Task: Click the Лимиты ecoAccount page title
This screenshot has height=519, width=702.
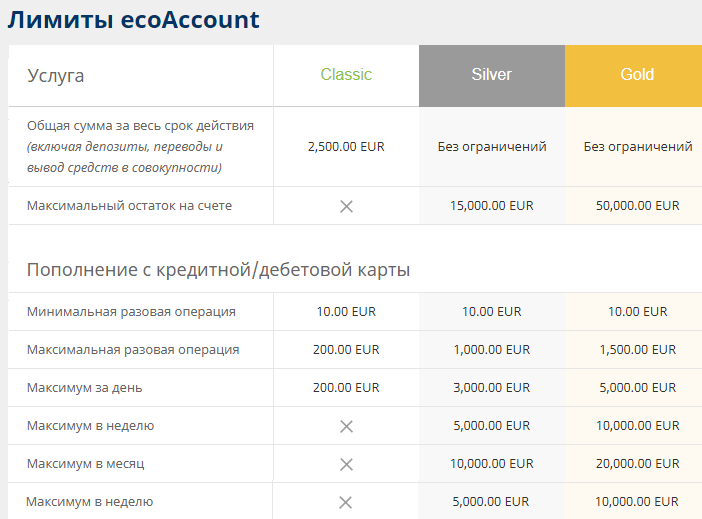Action: 134,20
